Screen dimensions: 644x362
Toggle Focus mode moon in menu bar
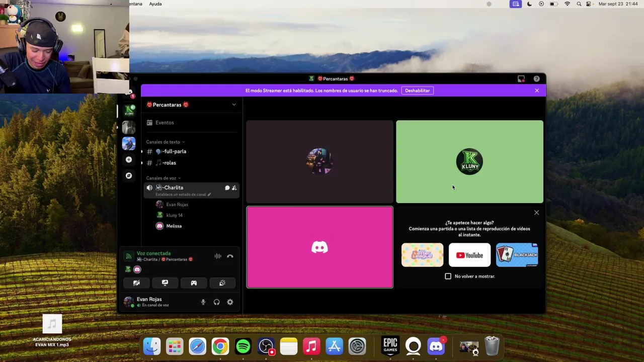pos(529,4)
